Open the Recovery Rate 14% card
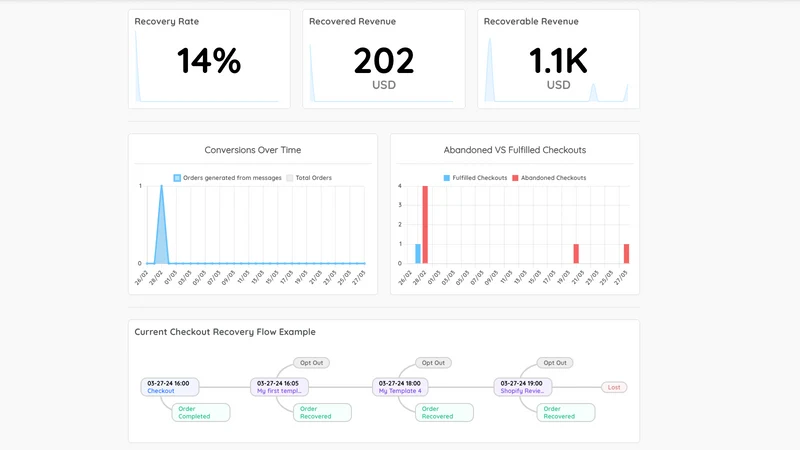 [x=209, y=59]
